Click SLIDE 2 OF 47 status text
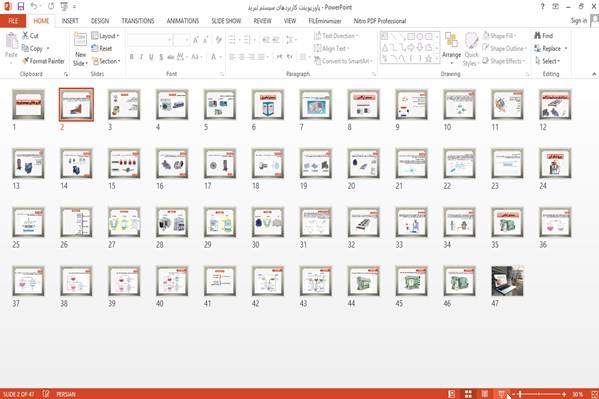The width and height of the screenshot is (599, 399). click(x=18, y=394)
